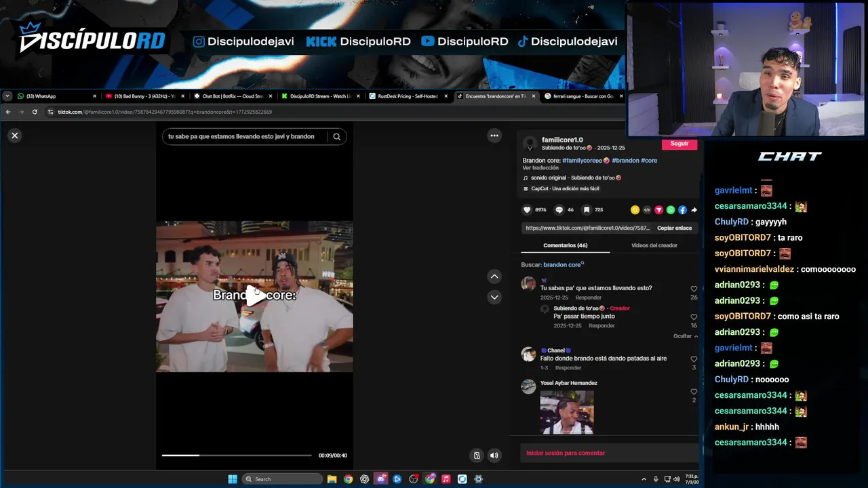Click the yellow repost icon
Image resolution: width=868 pixels, height=488 pixels.
[635, 210]
